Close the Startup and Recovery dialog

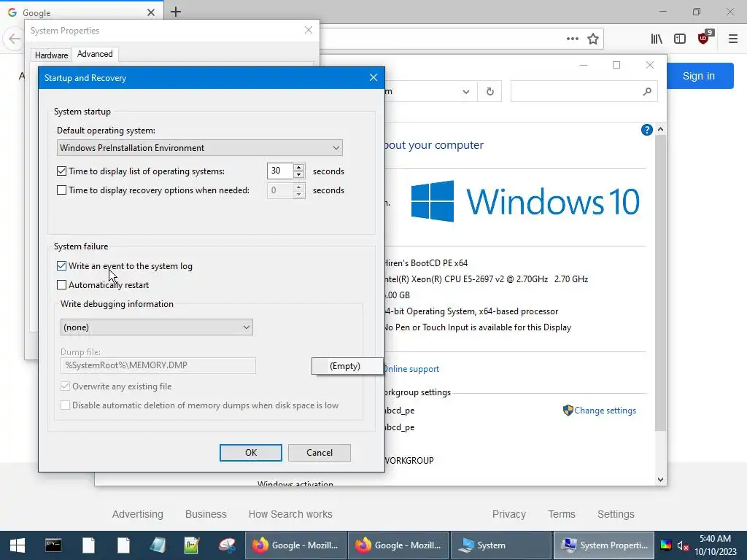tap(373, 77)
